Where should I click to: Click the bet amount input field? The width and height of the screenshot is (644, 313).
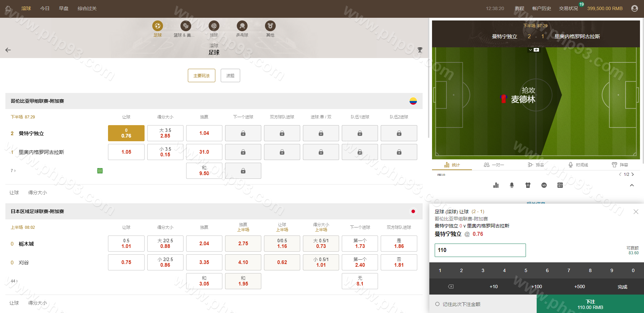coord(480,250)
